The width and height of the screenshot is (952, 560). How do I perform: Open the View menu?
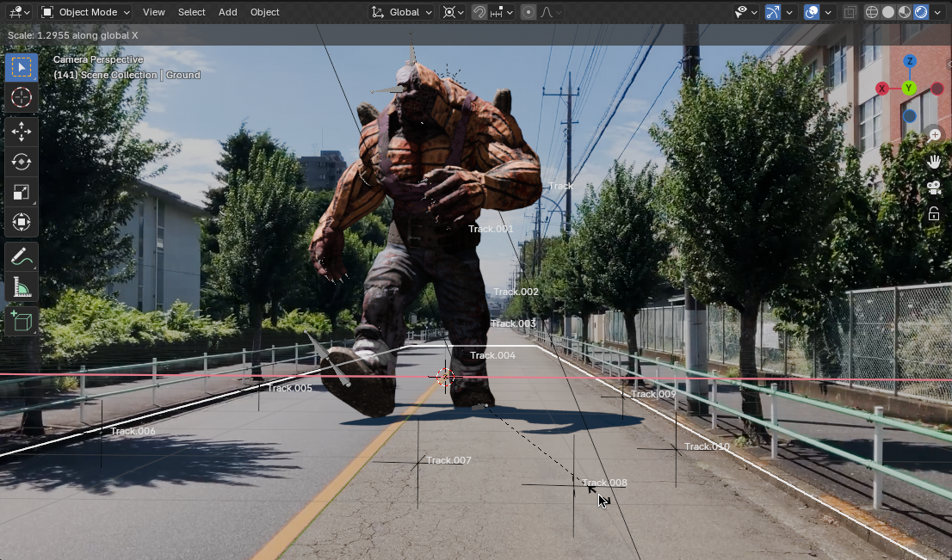pos(154,12)
